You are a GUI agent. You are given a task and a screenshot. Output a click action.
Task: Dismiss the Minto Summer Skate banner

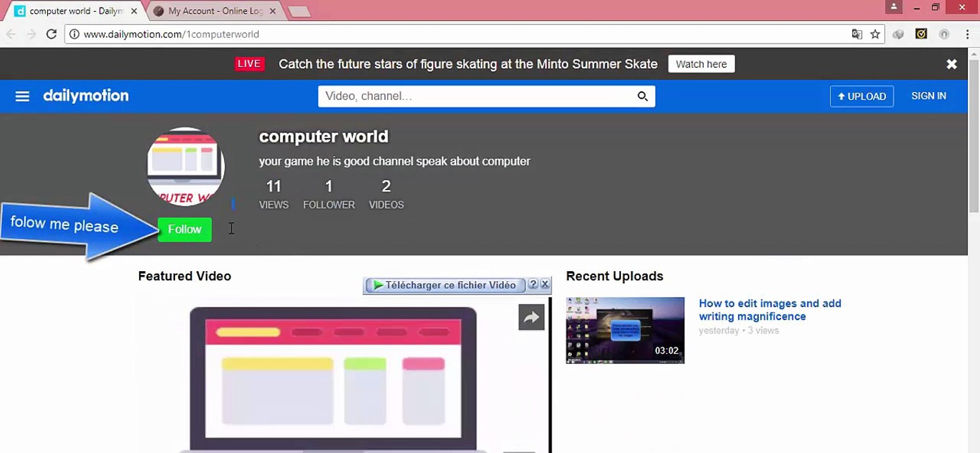[952, 64]
